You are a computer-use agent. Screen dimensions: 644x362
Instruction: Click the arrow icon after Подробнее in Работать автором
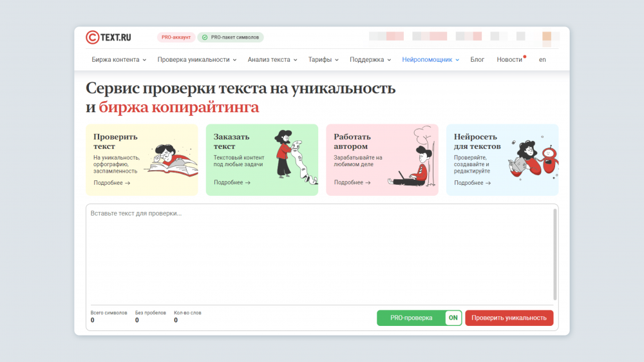coord(368,183)
